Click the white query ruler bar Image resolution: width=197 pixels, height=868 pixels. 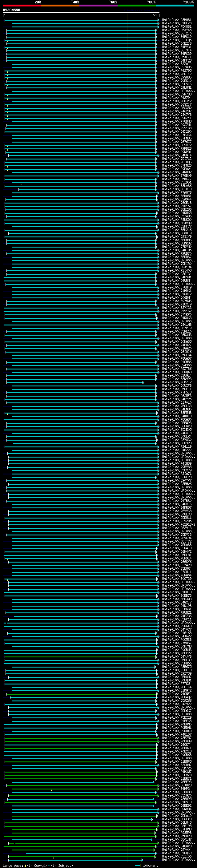click(x=81, y=12)
